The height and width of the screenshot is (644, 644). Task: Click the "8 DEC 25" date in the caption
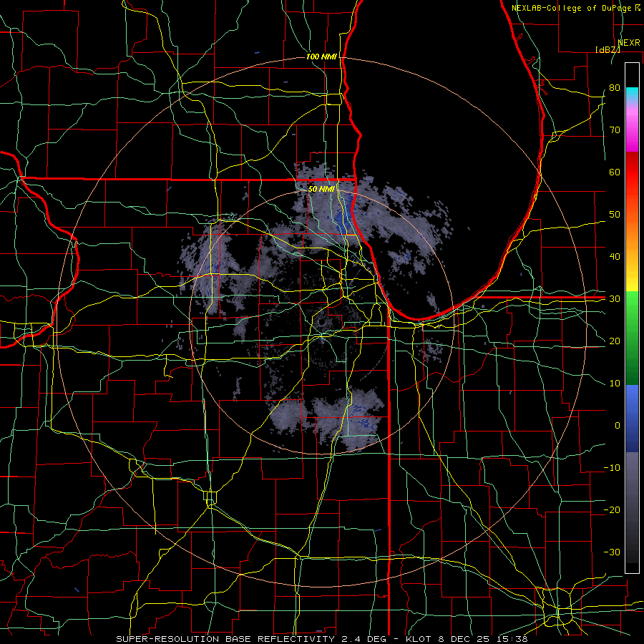click(x=464, y=639)
